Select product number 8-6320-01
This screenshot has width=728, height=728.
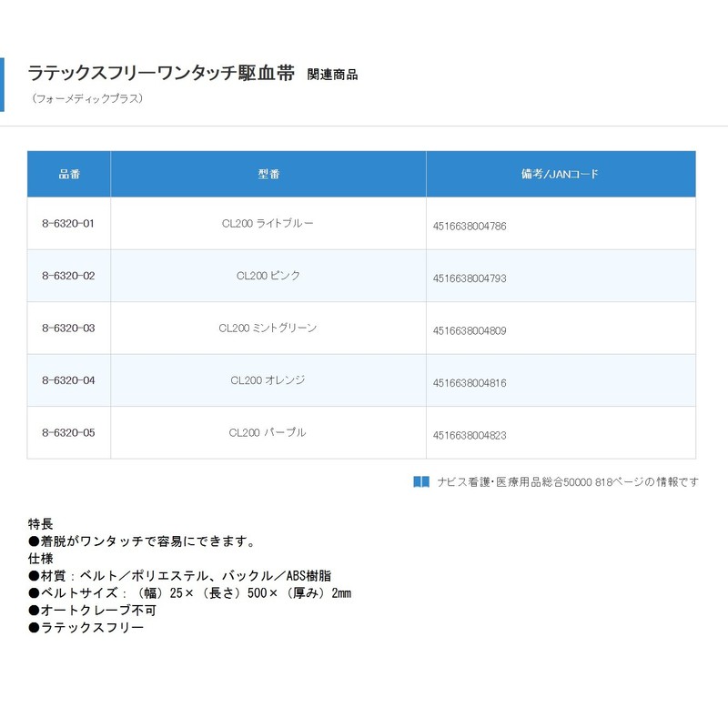tap(68, 224)
